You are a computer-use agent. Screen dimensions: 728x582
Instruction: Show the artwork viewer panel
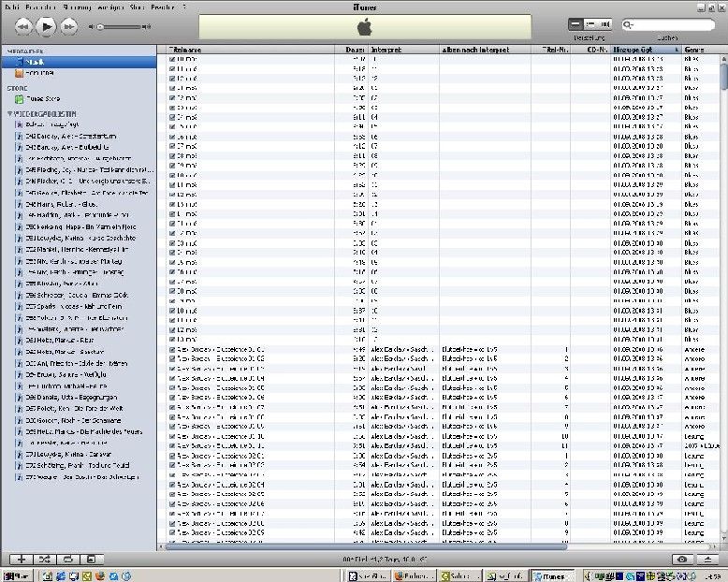(x=91, y=559)
